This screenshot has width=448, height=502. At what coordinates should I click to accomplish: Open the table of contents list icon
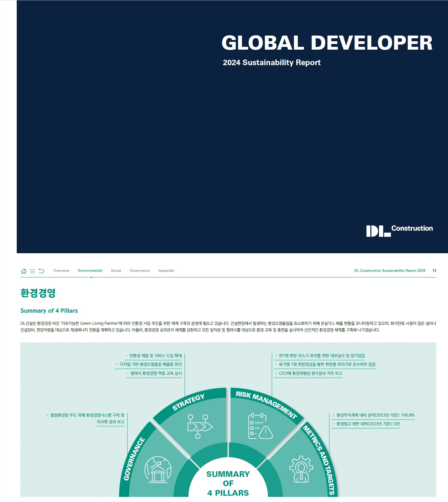tap(33, 271)
